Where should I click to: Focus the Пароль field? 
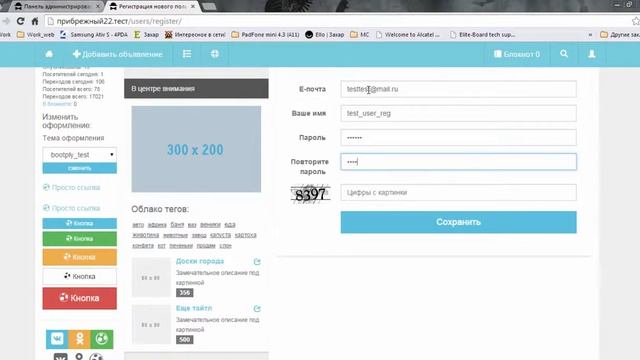[458, 138]
